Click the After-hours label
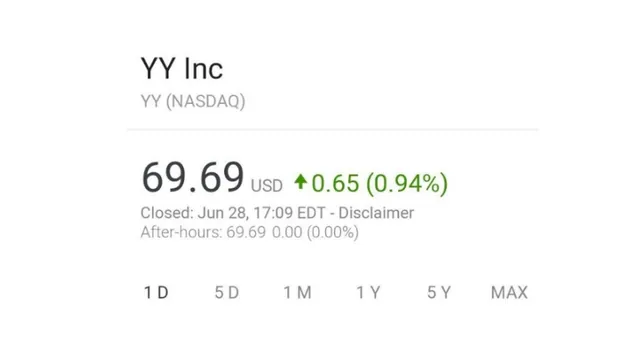Image resolution: width=640 pixels, height=360 pixels. pyautogui.click(x=181, y=232)
